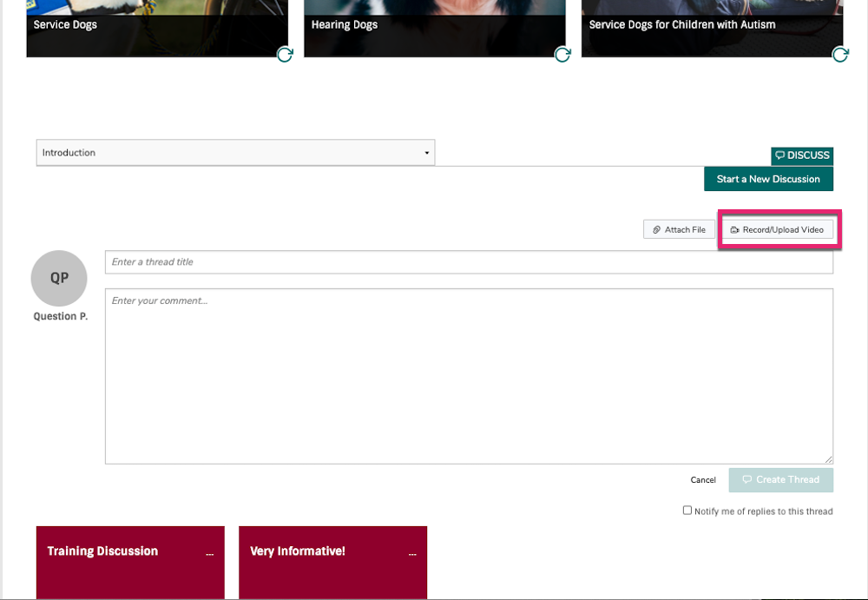Select the DISCUSS tab
This screenshot has width=868, height=600.
click(801, 155)
